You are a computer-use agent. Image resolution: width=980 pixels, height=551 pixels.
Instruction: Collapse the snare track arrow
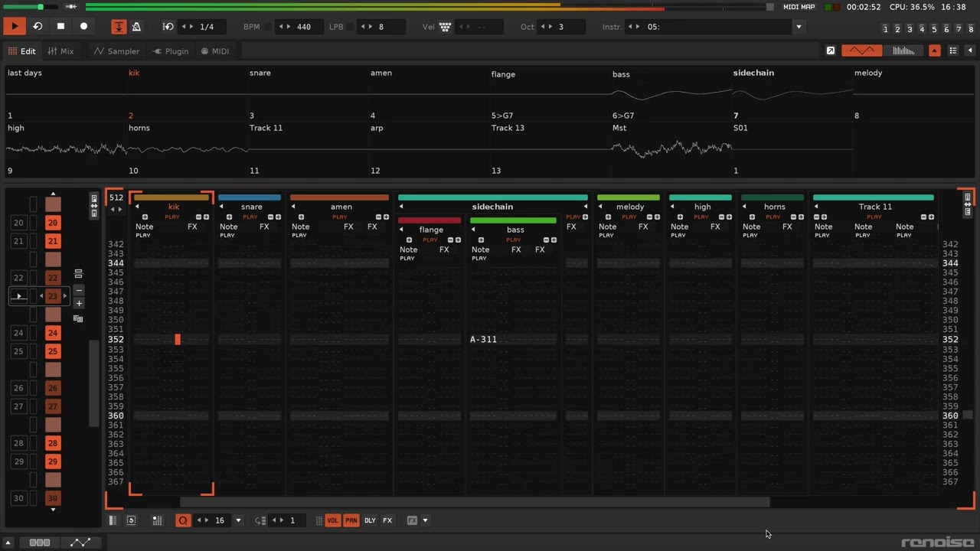pos(221,207)
